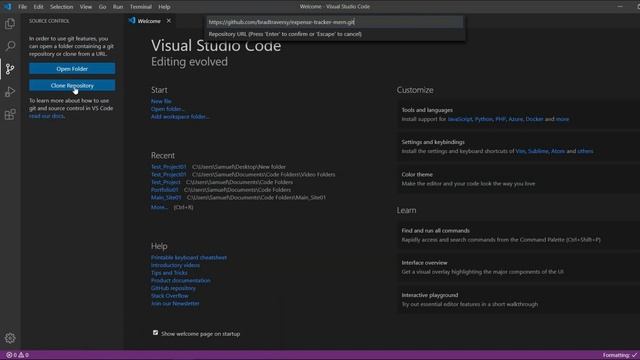Open GitHub repository help link
The image size is (640, 360).
(173, 288)
